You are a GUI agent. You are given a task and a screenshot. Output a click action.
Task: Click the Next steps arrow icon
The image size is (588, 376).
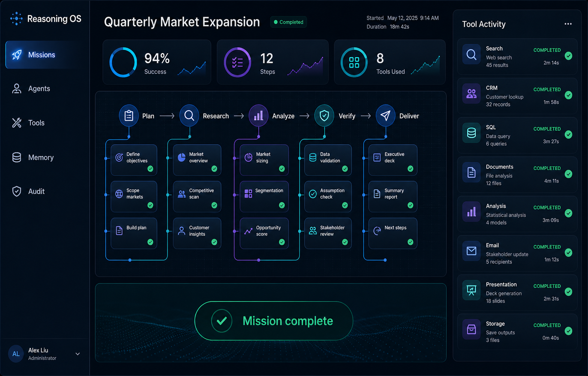tap(377, 231)
